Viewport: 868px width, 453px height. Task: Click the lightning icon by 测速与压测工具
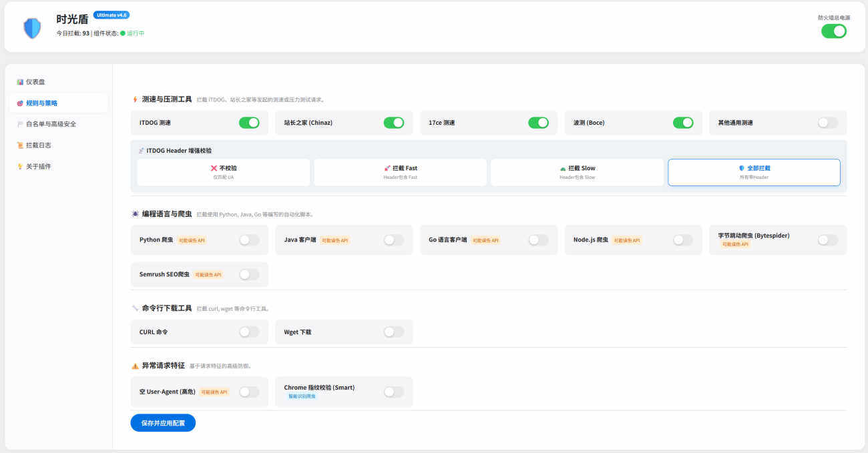pyautogui.click(x=135, y=99)
